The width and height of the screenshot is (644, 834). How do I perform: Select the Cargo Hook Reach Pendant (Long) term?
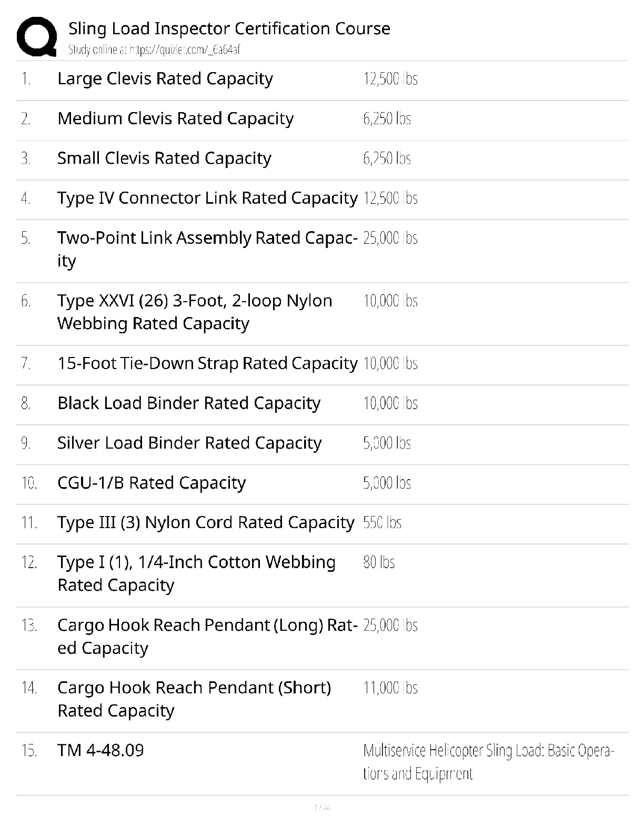coord(207,636)
